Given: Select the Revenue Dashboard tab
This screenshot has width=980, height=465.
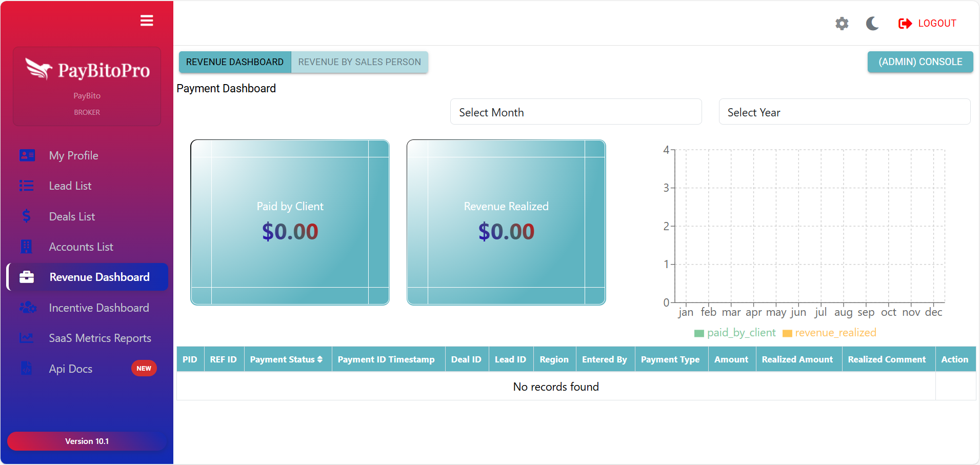Looking at the screenshot, I should [235, 62].
